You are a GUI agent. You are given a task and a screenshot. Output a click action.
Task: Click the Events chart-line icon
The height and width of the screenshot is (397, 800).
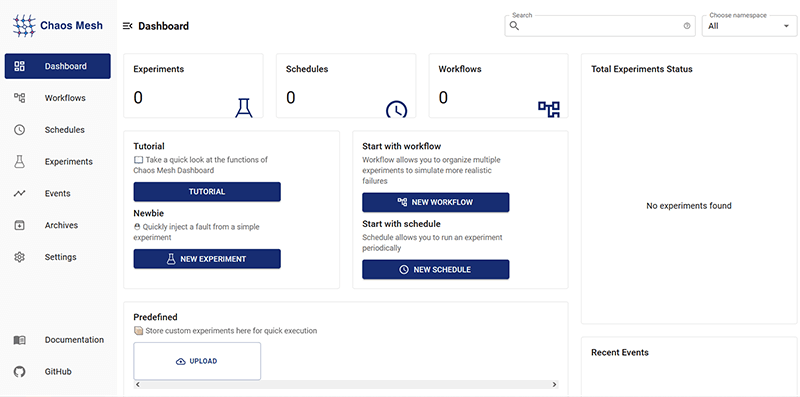(19, 193)
